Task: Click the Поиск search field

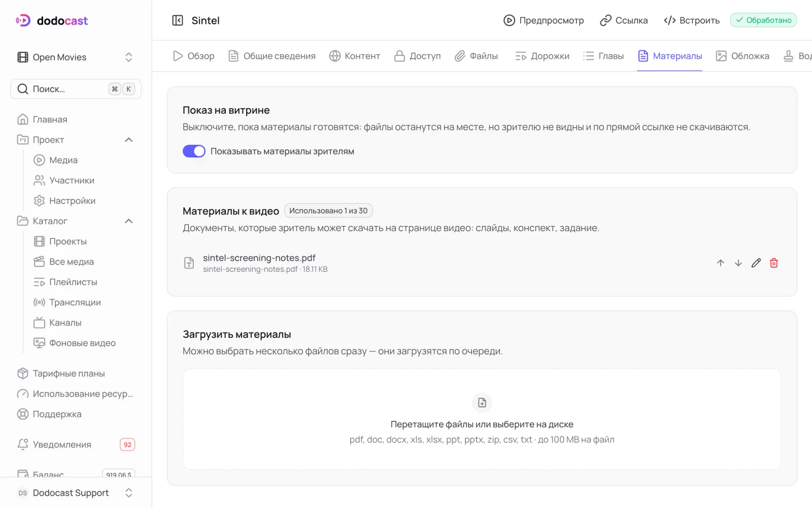Action: click(x=76, y=89)
